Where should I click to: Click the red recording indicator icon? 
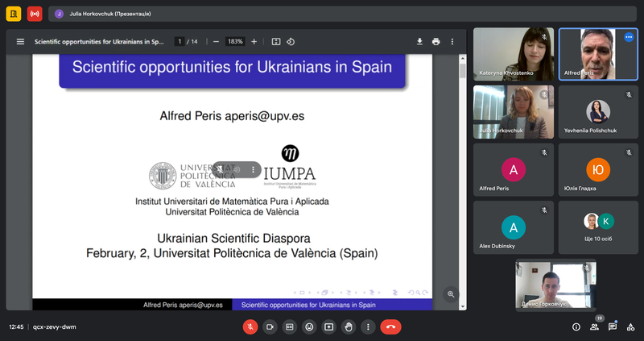pos(35,14)
